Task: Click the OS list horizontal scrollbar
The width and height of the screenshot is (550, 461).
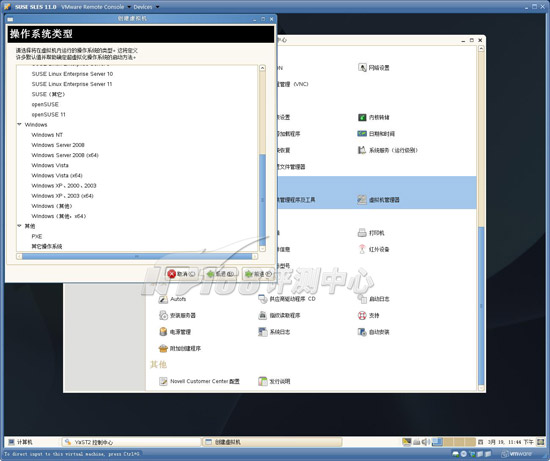Action: click(x=137, y=256)
